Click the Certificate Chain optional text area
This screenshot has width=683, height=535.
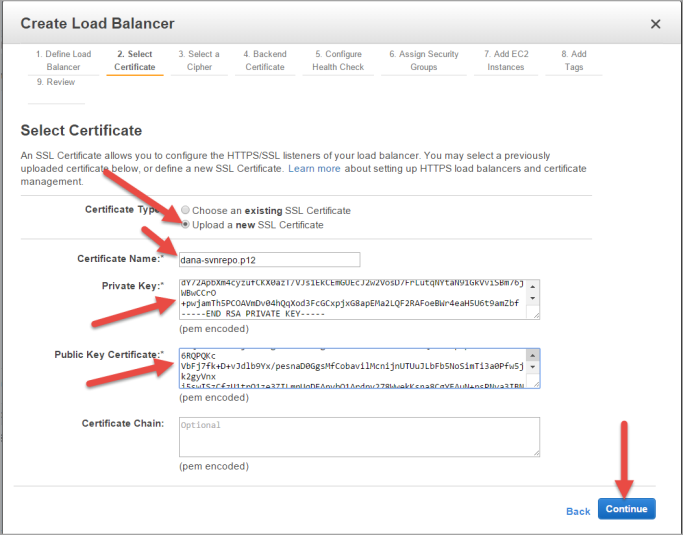point(359,437)
